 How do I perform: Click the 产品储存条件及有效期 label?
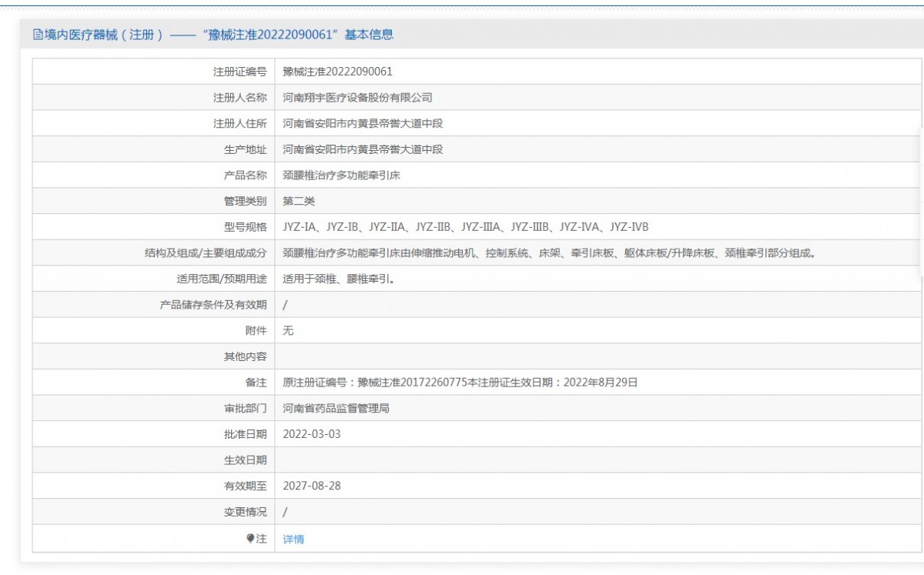213,305
